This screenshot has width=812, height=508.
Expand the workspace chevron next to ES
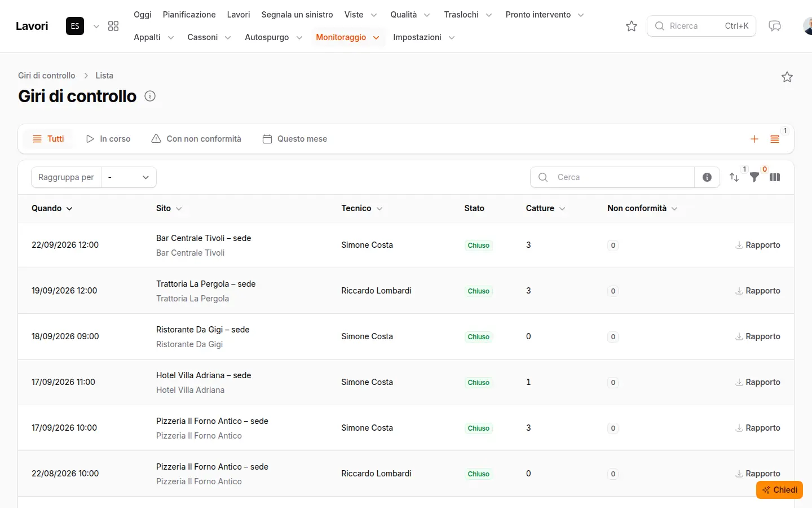[96, 26]
